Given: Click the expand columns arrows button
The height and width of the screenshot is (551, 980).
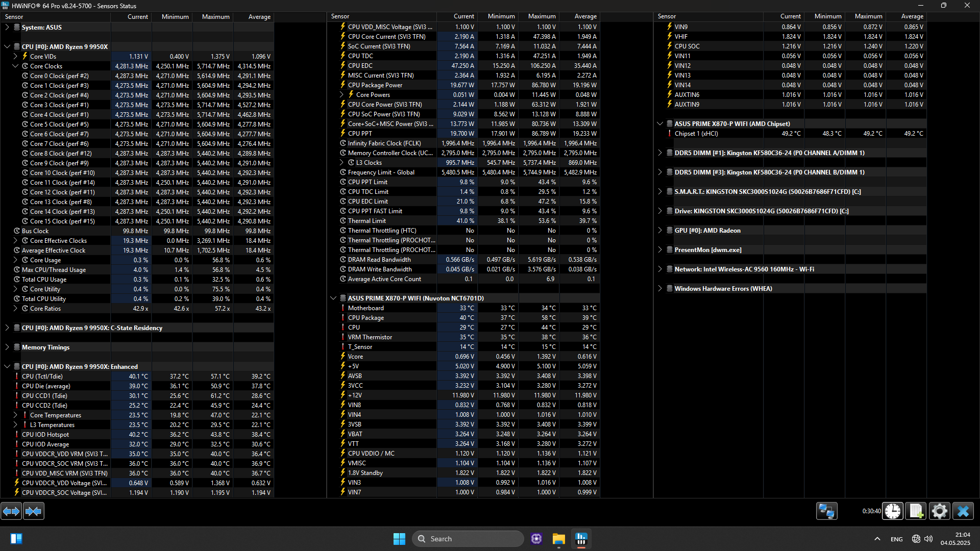Looking at the screenshot, I should (x=11, y=511).
